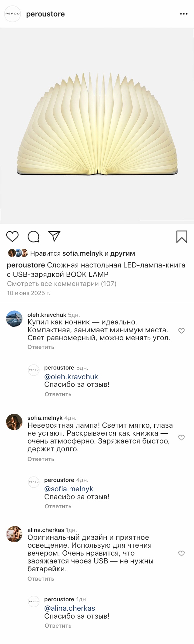Open the book lamp product photo
The width and height of the screenshot is (194, 644).
97,126
